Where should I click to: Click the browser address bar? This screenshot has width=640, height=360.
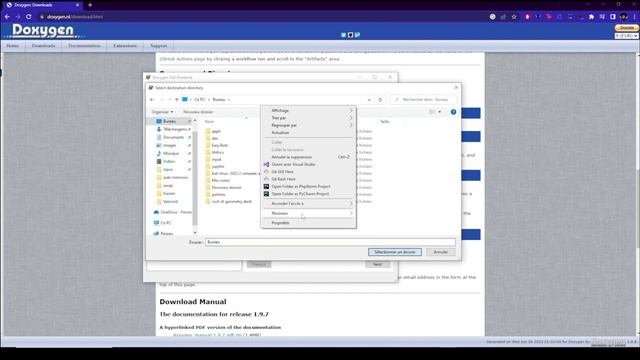pos(261,17)
